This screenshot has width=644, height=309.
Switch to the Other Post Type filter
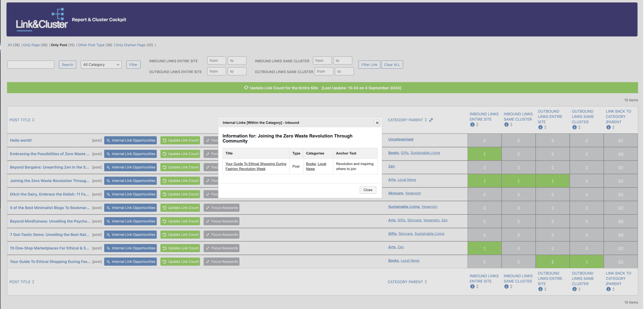pyautogui.click(x=91, y=45)
